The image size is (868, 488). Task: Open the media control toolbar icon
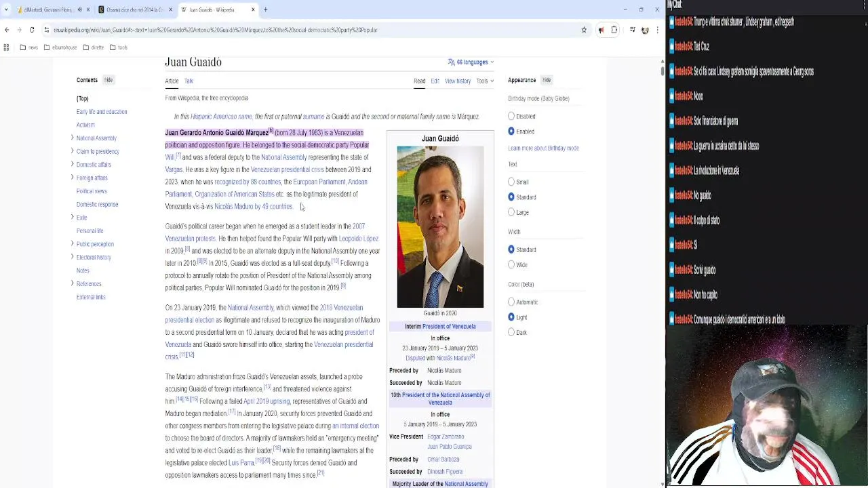pos(632,30)
